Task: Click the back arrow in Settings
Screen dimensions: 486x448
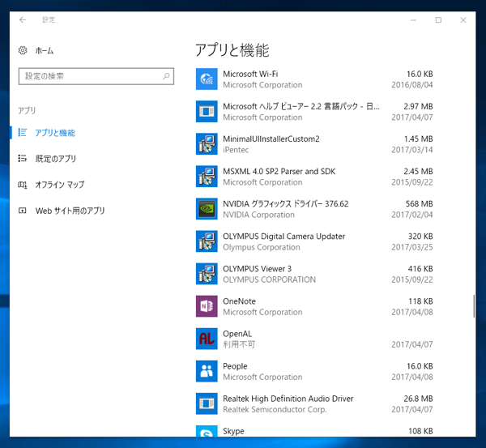Action: click(23, 19)
